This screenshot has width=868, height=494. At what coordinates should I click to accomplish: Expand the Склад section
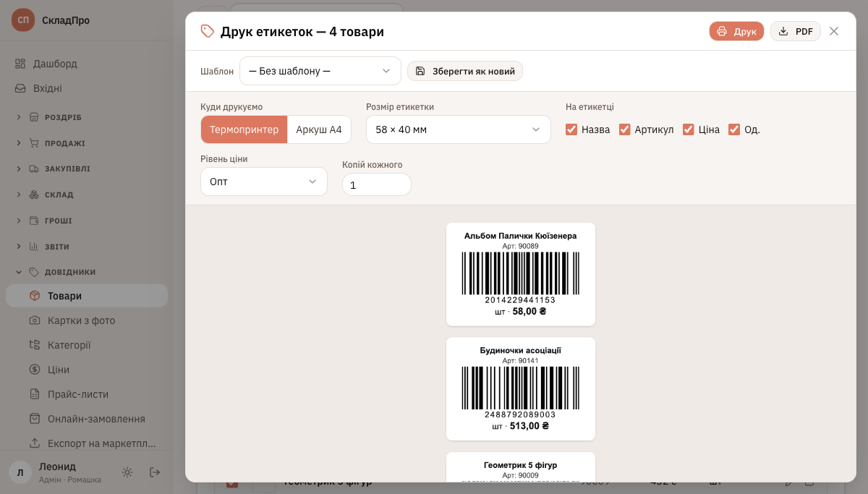[87, 195]
